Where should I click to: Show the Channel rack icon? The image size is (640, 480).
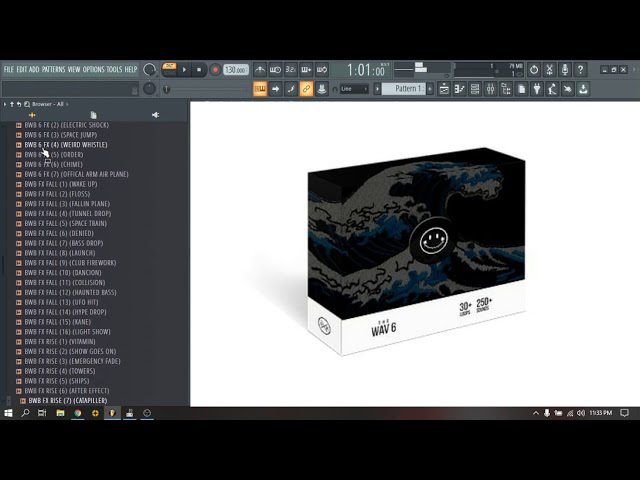click(x=475, y=89)
